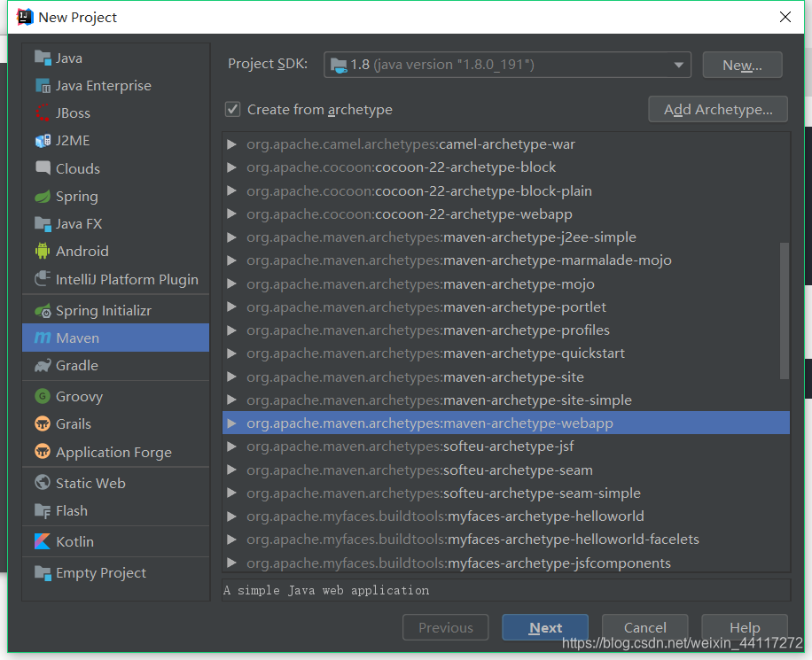Click the Groovy green G icon
Screen dimensions: 812x660
click(43, 397)
